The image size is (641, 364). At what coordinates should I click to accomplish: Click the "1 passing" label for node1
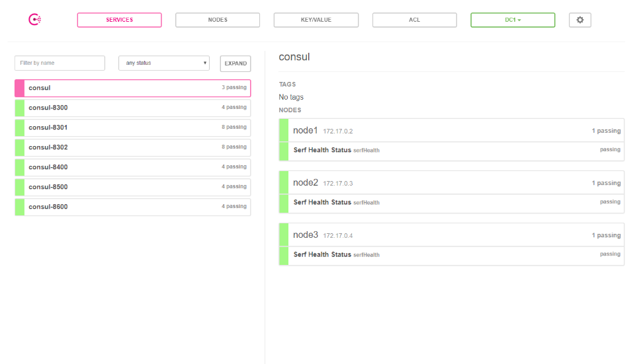[606, 131]
